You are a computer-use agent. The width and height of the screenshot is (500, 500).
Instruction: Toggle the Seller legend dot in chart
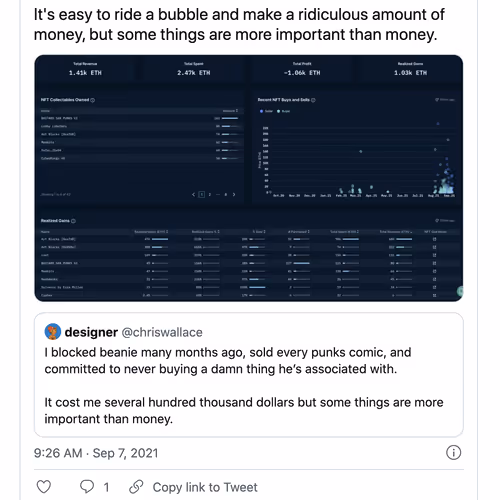[x=262, y=111]
